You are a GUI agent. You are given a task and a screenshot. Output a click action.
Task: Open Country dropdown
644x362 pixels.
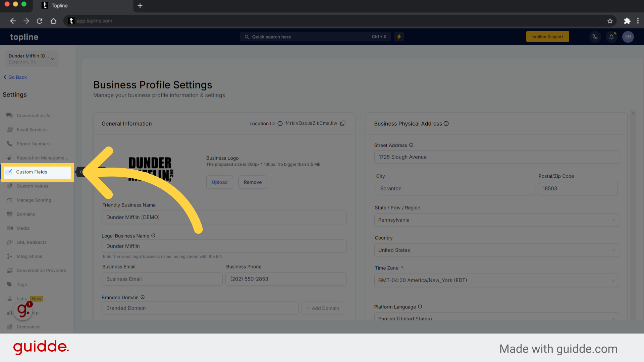pyautogui.click(x=496, y=250)
